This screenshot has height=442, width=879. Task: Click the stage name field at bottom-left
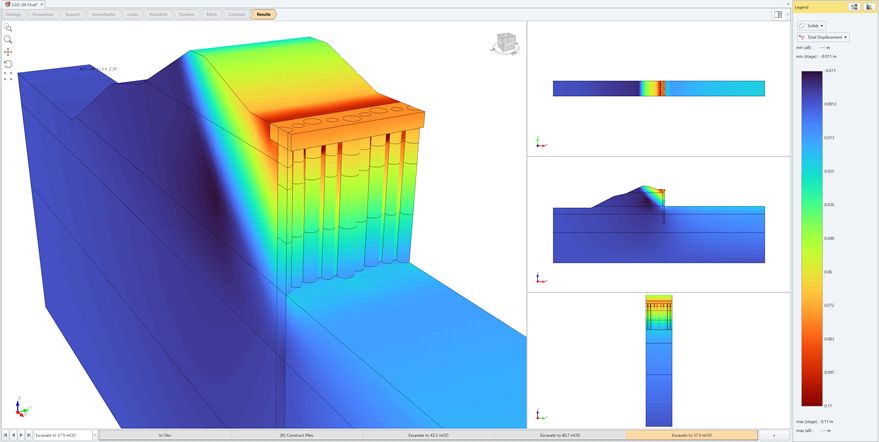coord(61,436)
